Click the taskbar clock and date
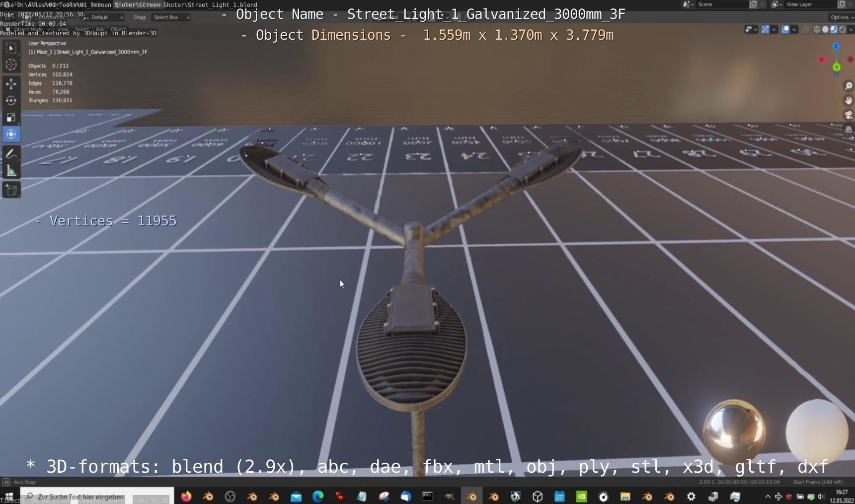 point(842,497)
